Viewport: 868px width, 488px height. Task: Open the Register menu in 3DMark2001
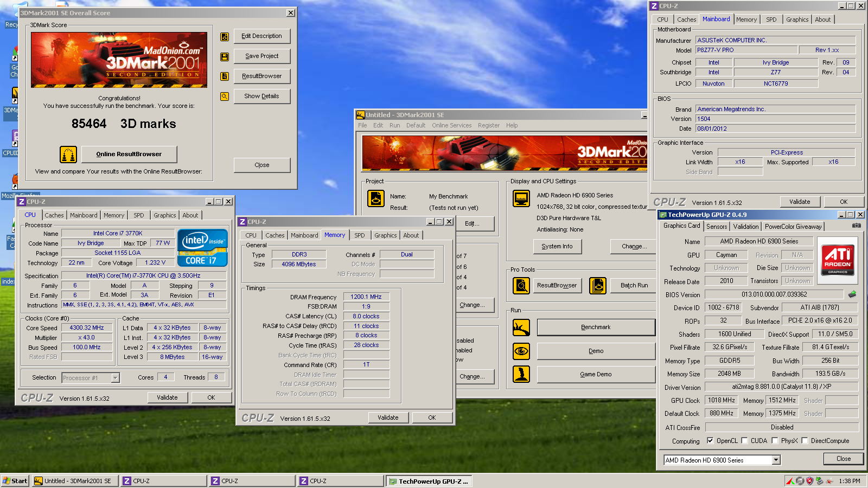coord(489,125)
